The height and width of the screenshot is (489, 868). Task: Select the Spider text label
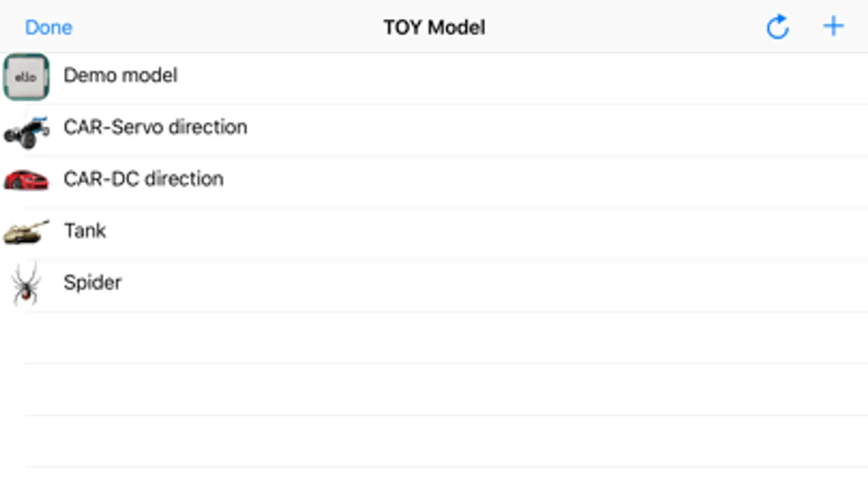click(x=92, y=283)
